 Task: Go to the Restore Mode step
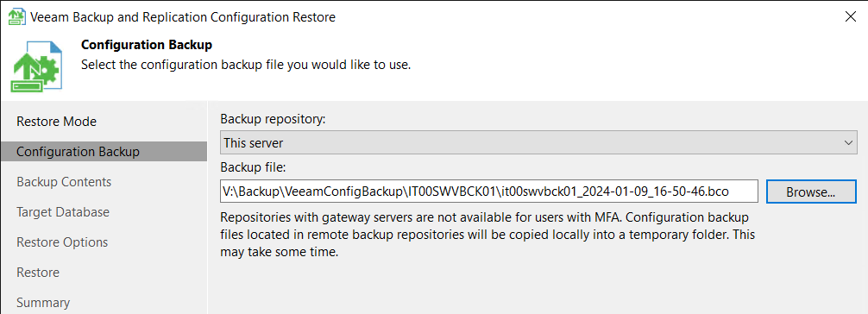click(56, 122)
